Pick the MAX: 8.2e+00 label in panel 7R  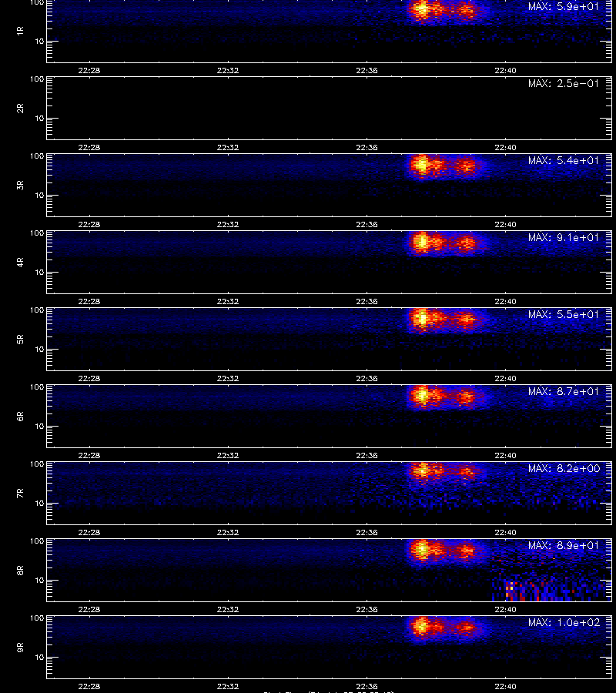pyautogui.click(x=564, y=468)
